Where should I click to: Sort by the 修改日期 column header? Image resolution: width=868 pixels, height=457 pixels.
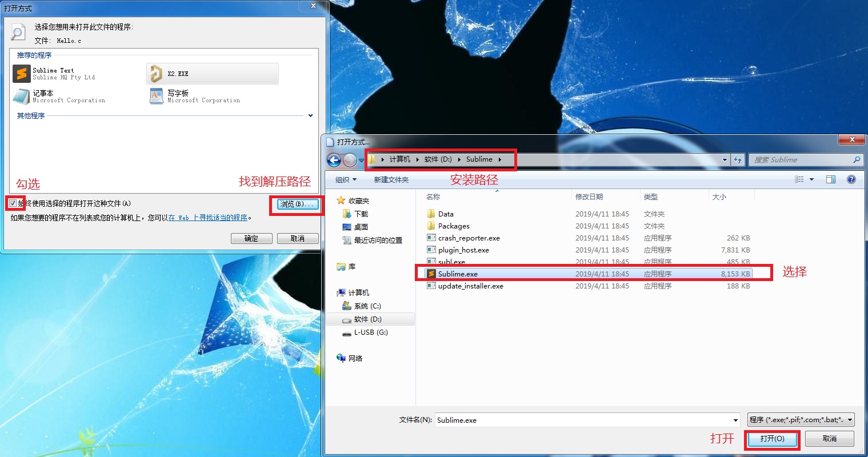click(x=589, y=197)
